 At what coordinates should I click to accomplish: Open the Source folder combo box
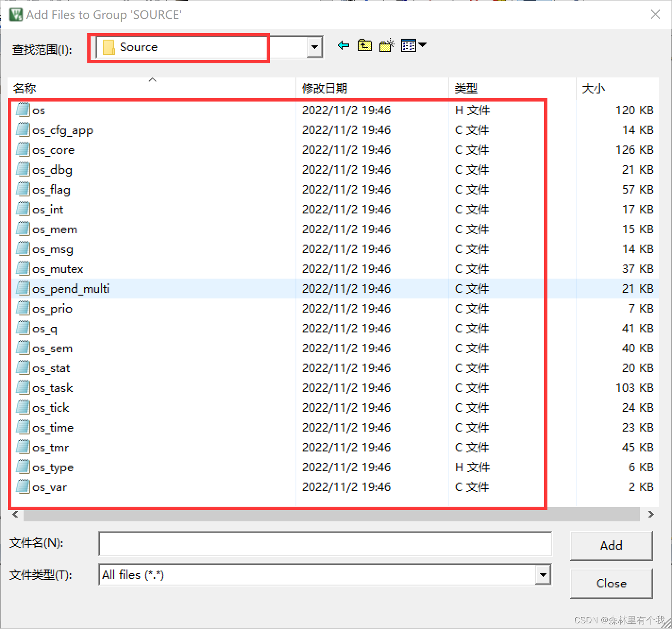coord(210,47)
